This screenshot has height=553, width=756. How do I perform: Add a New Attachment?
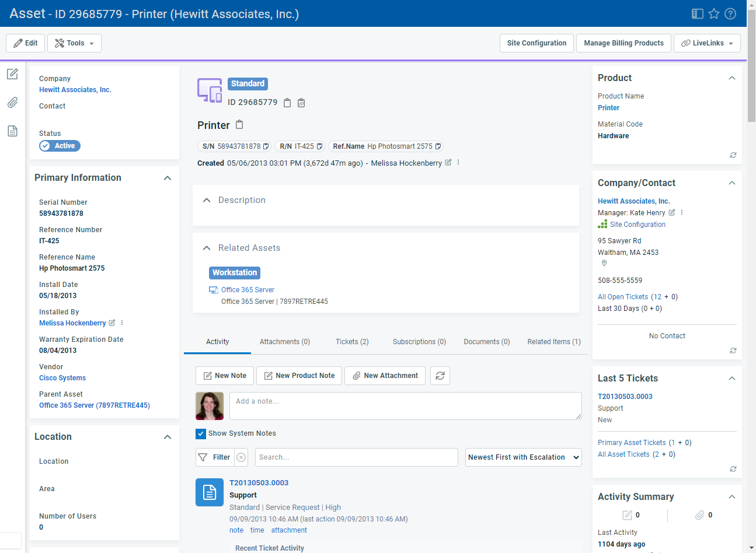point(385,376)
